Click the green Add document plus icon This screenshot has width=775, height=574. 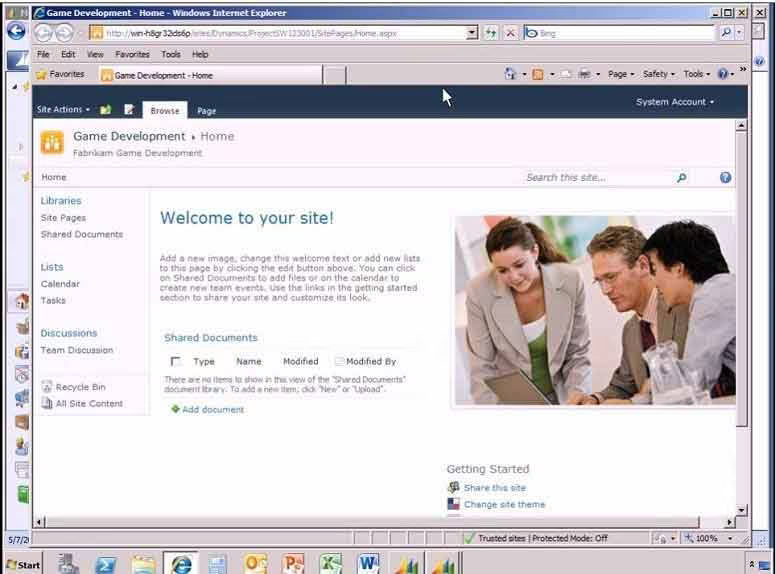[175, 409]
